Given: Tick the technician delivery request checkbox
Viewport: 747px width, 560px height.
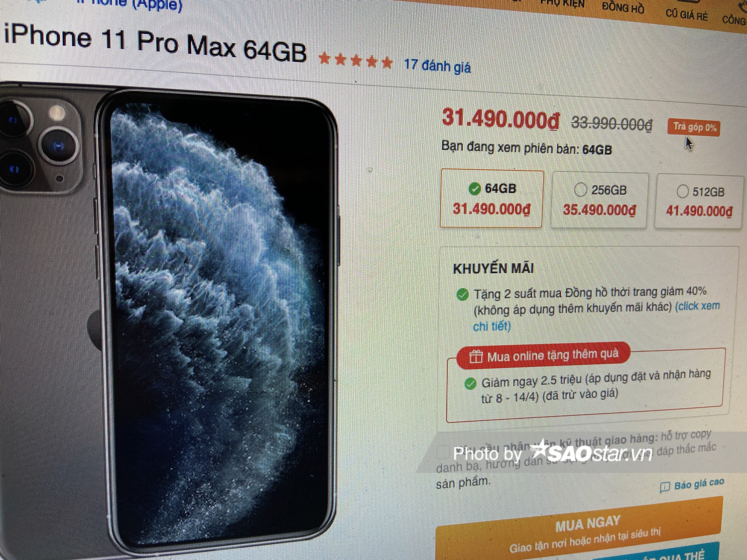Looking at the screenshot, I should point(443,451).
